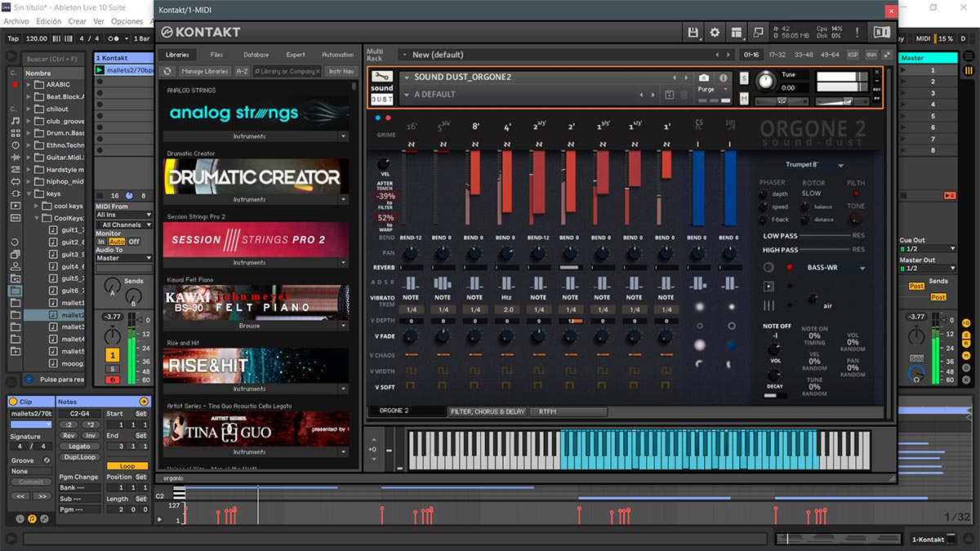
Task: Open the instrument info icon
Action: click(723, 78)
